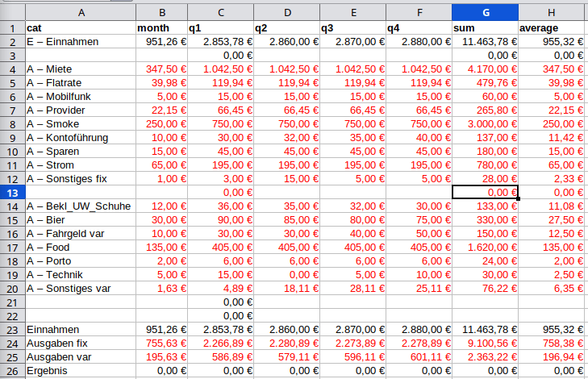Select the "average" heading cell
The height and width of the screenshot is (379, 588).
553,27
